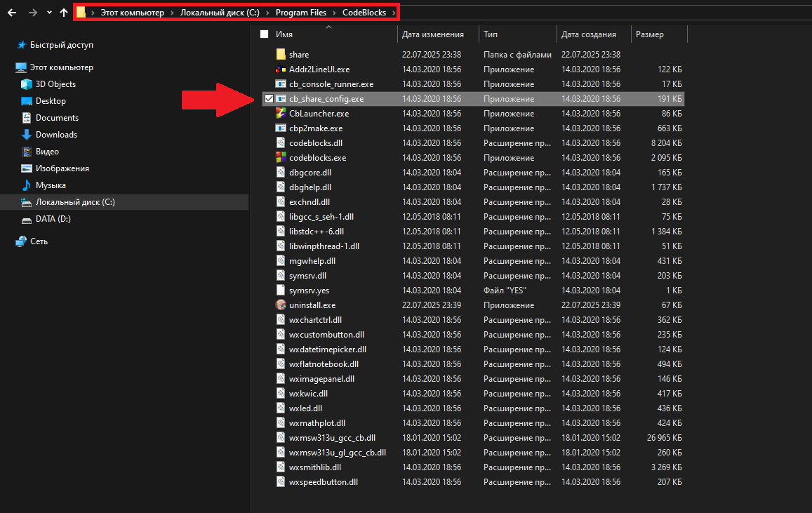812x513 pixels.
Task: Open Desktop in sidebar
Action: 51,101
